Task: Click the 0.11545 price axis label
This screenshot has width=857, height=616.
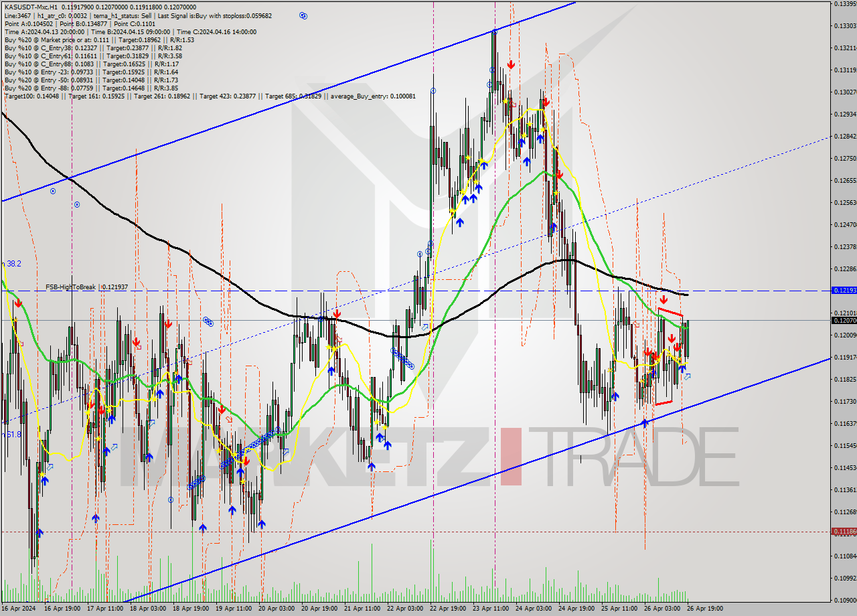Action: [845, 446]
